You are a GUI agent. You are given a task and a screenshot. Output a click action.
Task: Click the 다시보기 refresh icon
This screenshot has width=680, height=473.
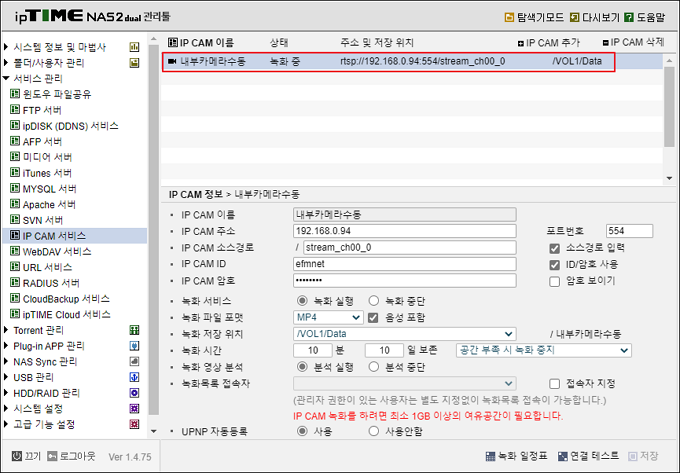pyautogui.click(x=575, y=17)
